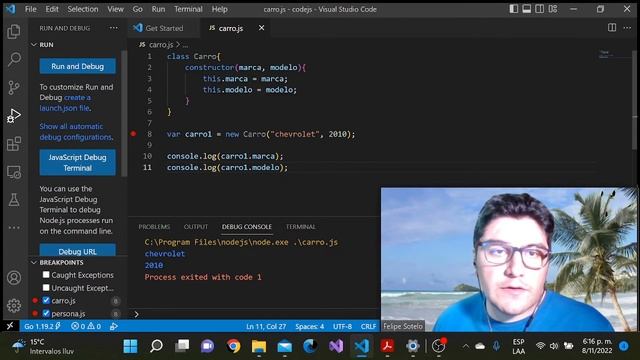Follow the create a launch.json file link

(66, 103)
